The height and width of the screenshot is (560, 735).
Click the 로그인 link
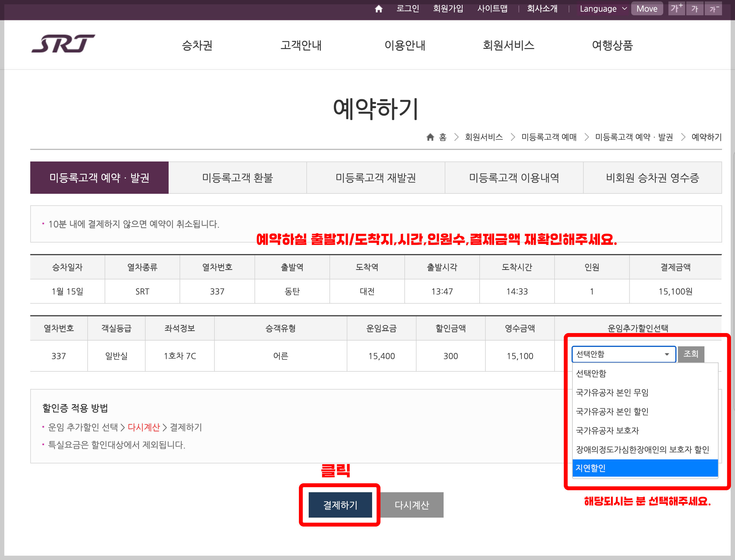coord(408,9)
